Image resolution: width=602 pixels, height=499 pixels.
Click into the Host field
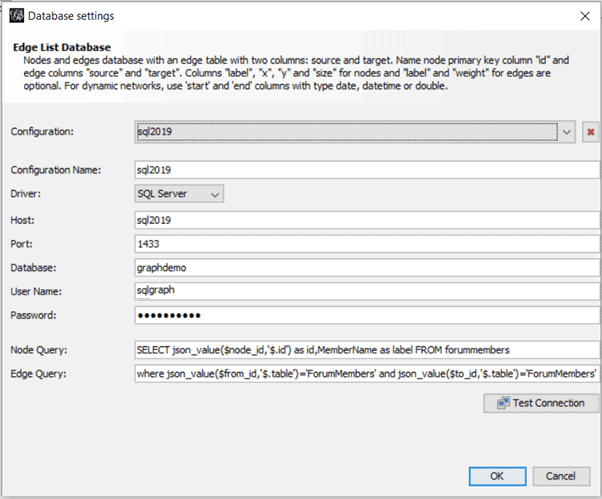[367, 220]
